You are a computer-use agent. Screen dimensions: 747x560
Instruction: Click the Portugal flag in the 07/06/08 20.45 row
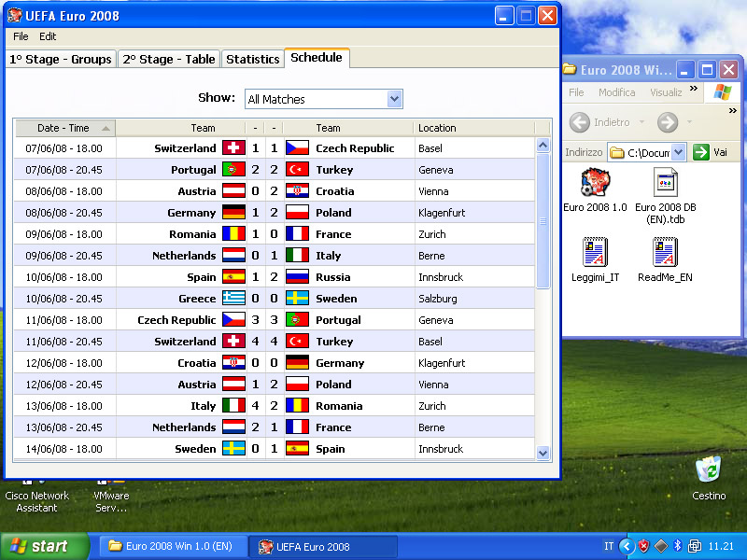click(x=234, y=170)
